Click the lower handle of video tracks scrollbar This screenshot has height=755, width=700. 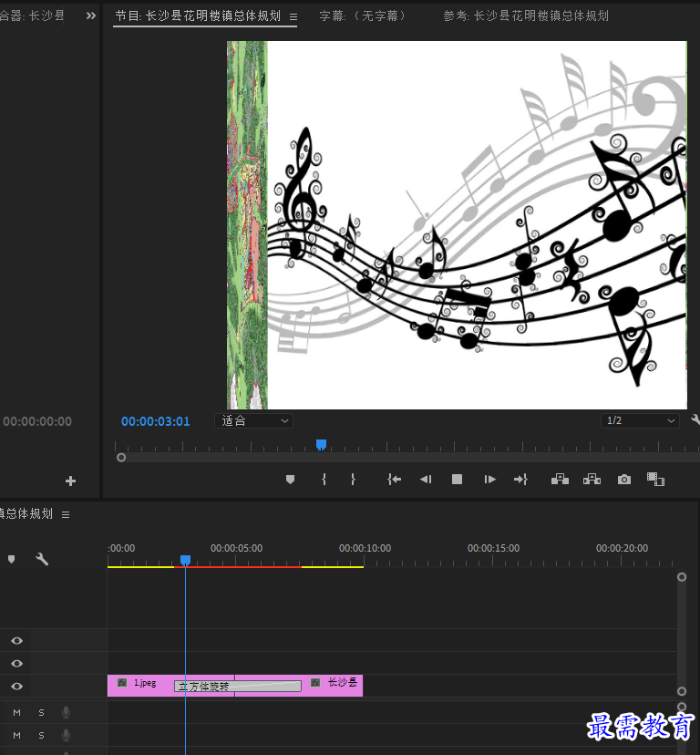(x=682, y=691)
